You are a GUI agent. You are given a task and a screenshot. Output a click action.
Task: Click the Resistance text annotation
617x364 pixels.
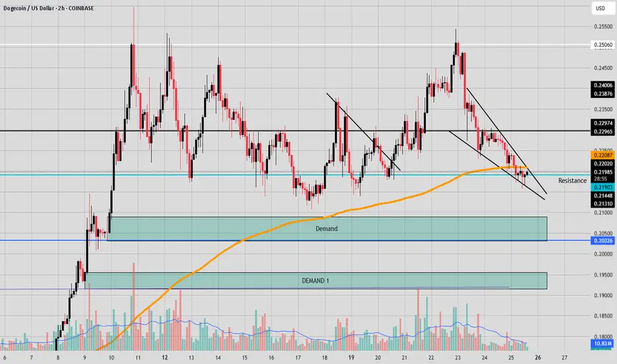tap(572, 181)
